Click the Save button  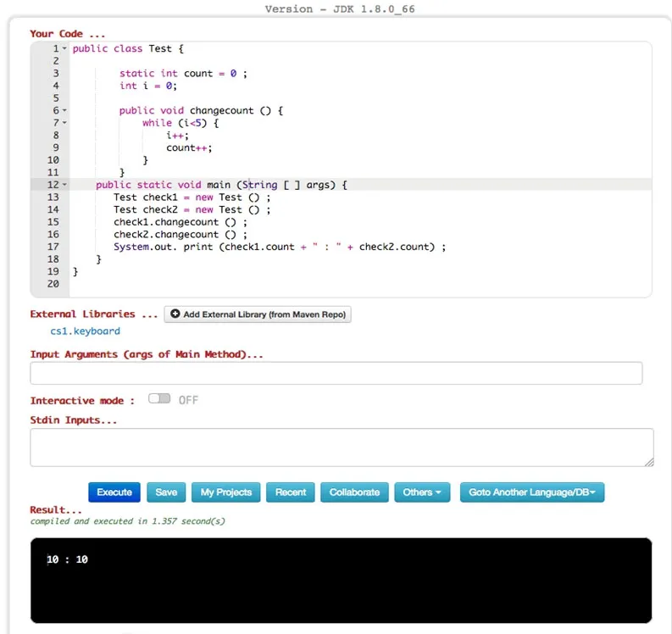coord(166,492)
